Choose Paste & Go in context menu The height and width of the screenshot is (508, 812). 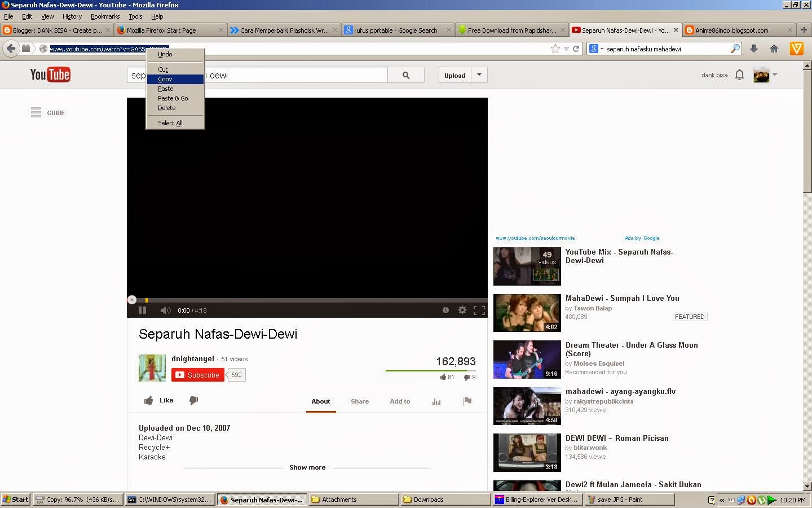[x=175, y=98]
